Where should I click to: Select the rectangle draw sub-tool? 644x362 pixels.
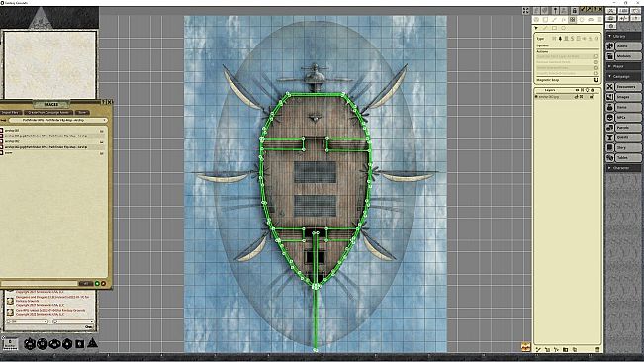point(554,28)
